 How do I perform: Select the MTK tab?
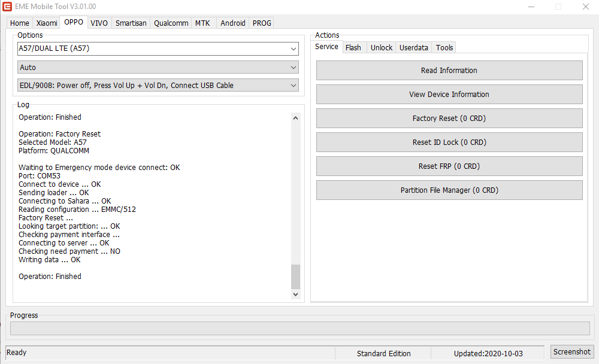[202, 23]
